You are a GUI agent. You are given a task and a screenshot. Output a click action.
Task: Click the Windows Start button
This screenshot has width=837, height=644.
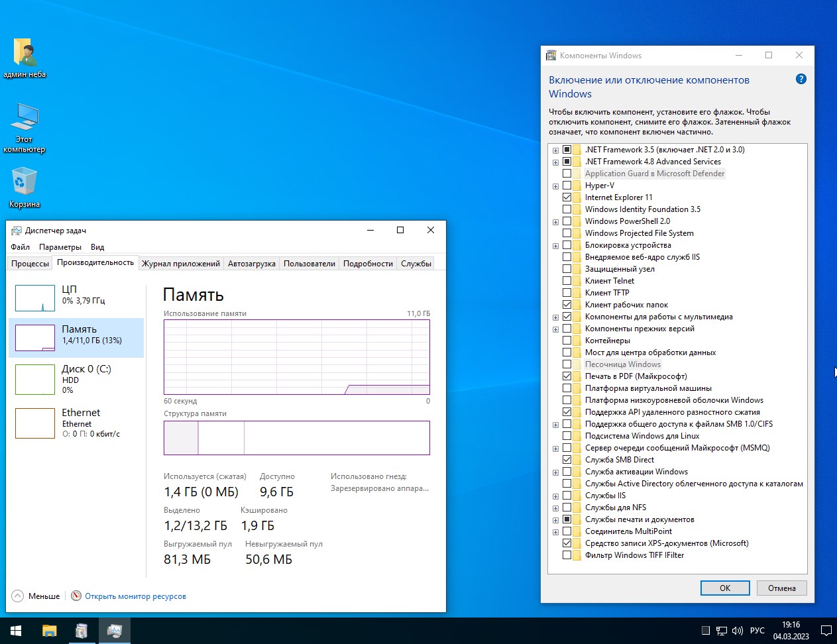16,631
